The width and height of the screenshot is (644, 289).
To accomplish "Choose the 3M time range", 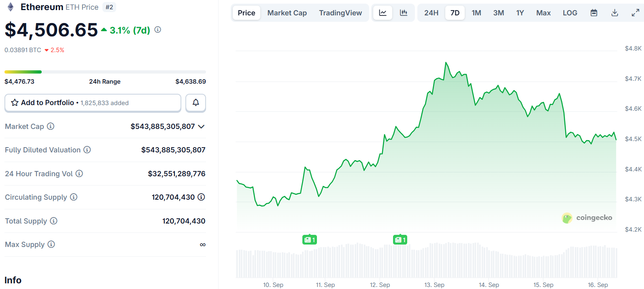I will tap(499, 13).
